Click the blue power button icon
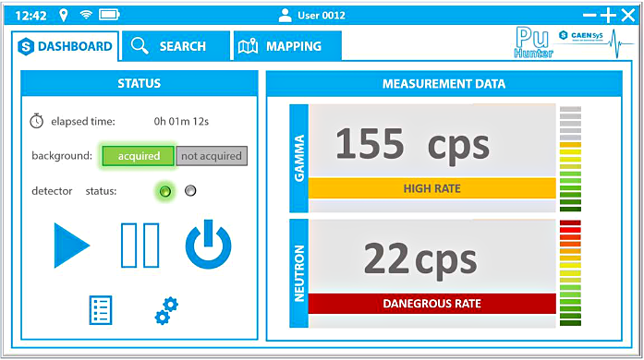 [208, 245]
